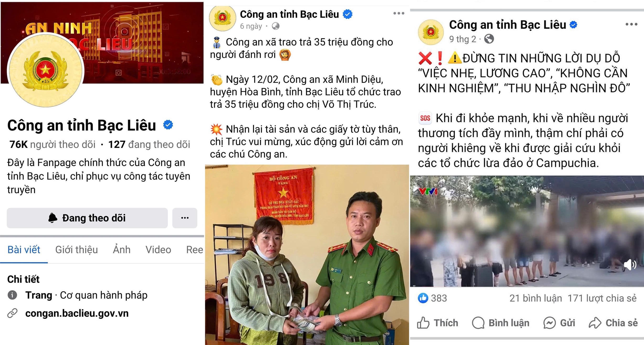Open the congan.baclieu.gov.vn website link

coord(77,313)
